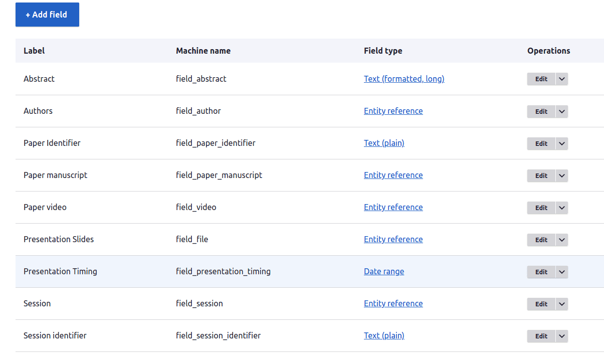Image resolution: width=604 pixels, height=364 pixels.
Task: Select the Paper Identifier label
Action: 52,143
